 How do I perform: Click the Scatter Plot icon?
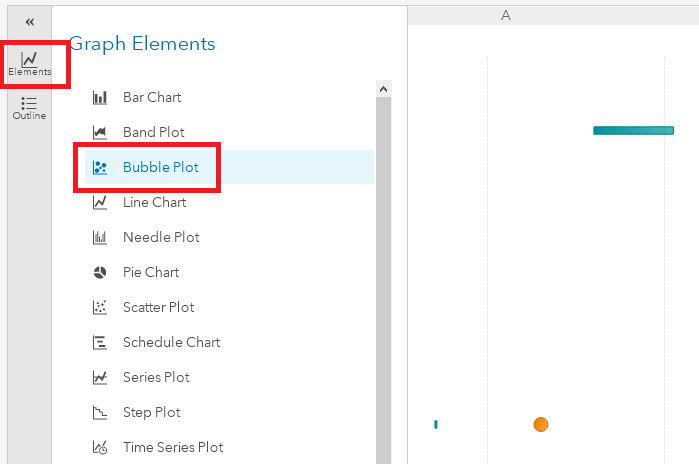100,308
